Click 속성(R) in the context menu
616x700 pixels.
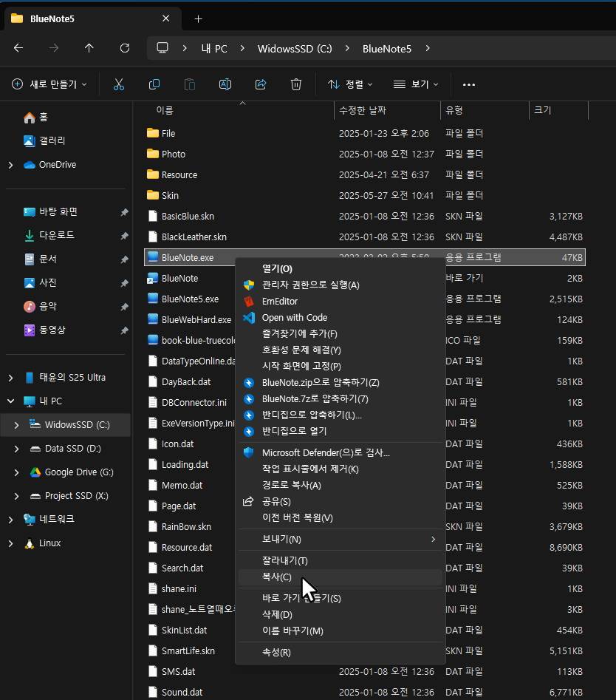(340, 652)
